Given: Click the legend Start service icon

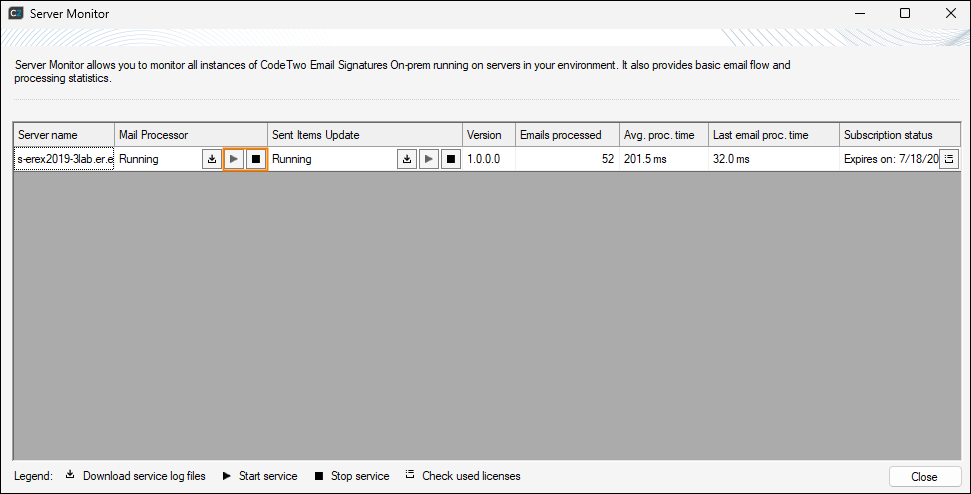Looking at the screenshot, I should click(227, 476).
